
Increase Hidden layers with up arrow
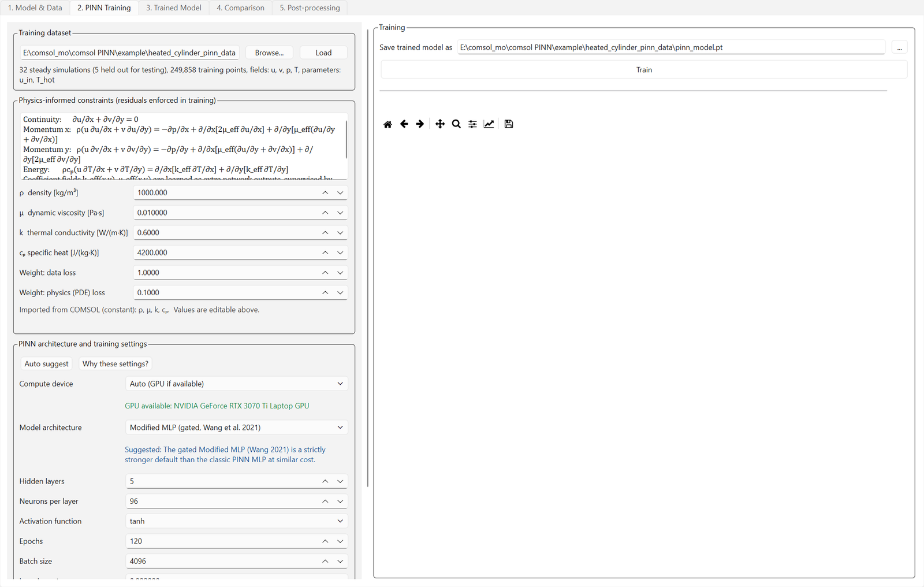coord(325,481)
